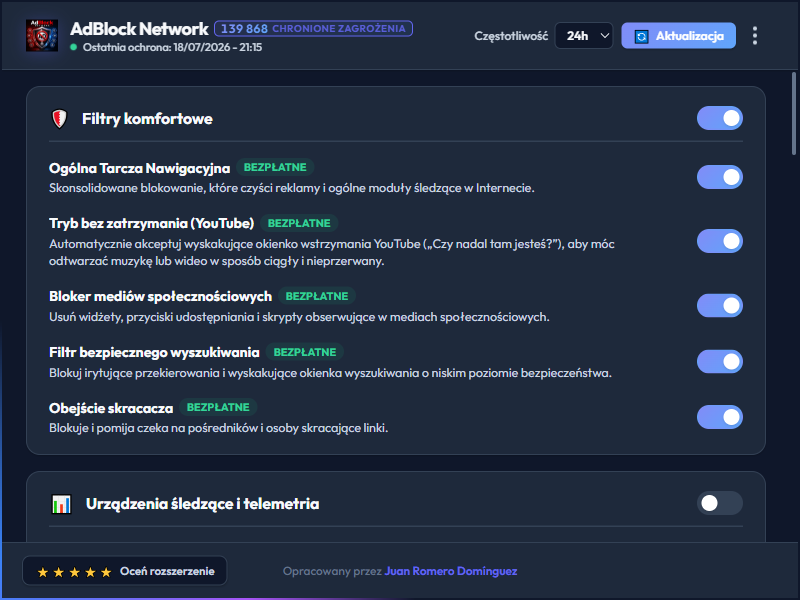Click the five star rating icons
Screen dimensions: 800x600
(74, 572)
